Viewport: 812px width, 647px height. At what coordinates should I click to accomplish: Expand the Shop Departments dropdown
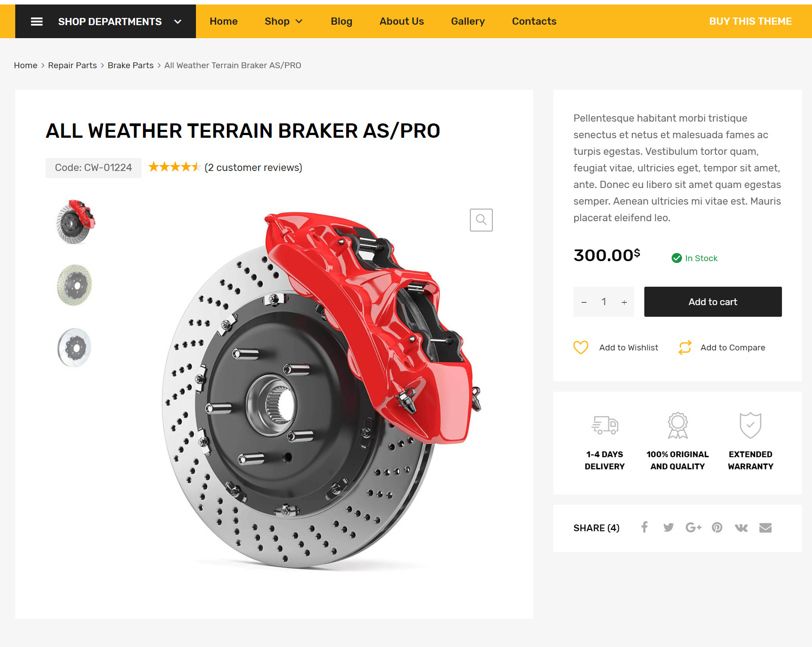(x=178, y=22)
